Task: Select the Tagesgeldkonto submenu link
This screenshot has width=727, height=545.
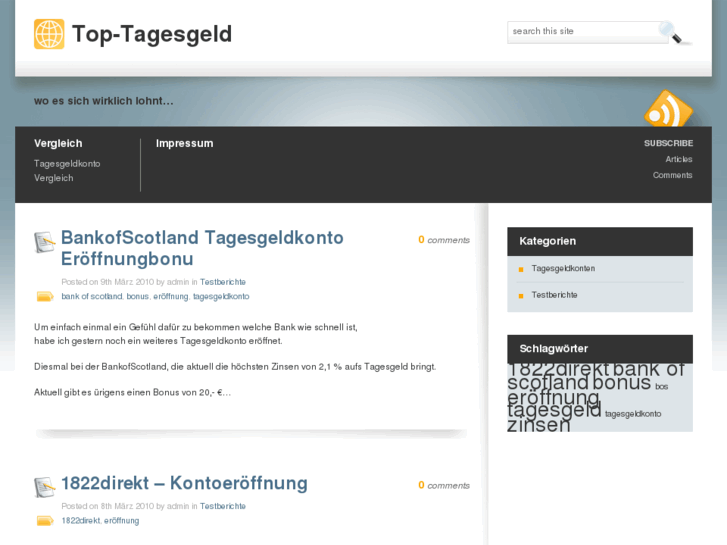Action: coord(67,164)
